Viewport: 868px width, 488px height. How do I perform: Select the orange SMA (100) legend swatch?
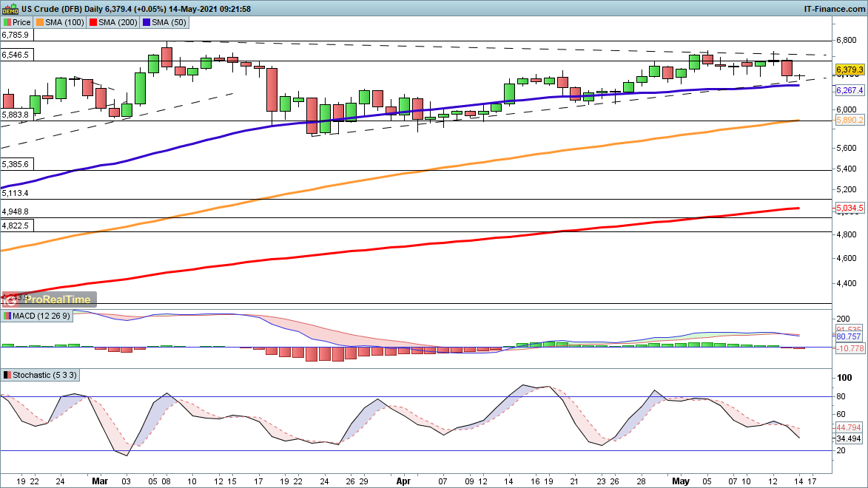(42, 22)
